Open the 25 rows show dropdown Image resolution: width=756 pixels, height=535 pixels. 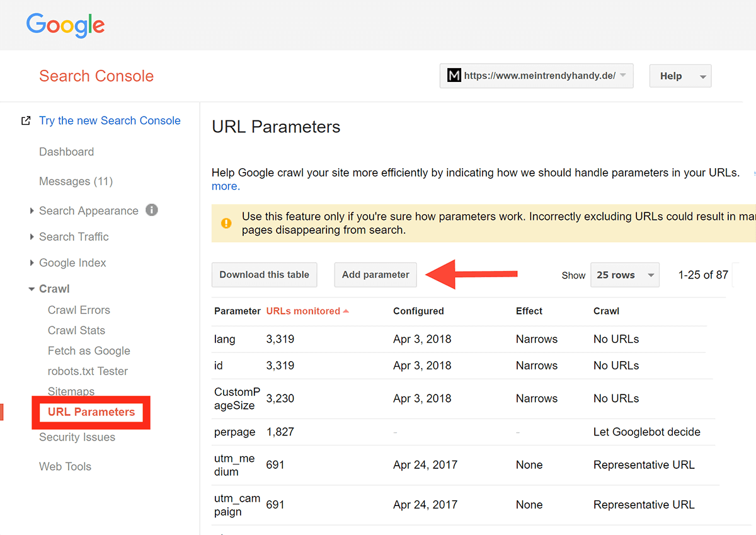click(625, 275)
